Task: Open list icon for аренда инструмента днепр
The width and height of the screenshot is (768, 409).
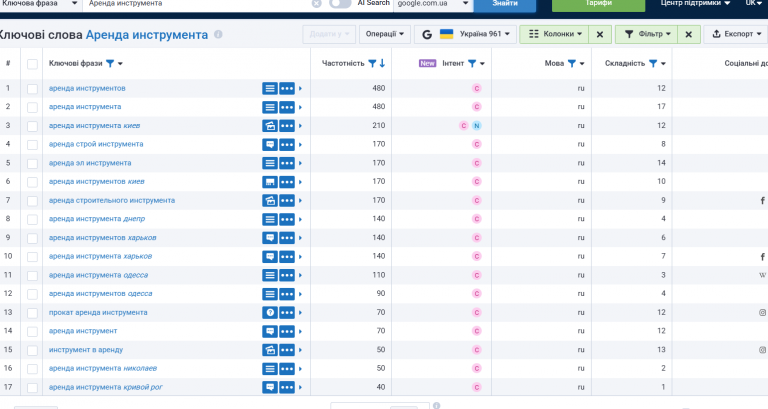Action: [269, 219]
